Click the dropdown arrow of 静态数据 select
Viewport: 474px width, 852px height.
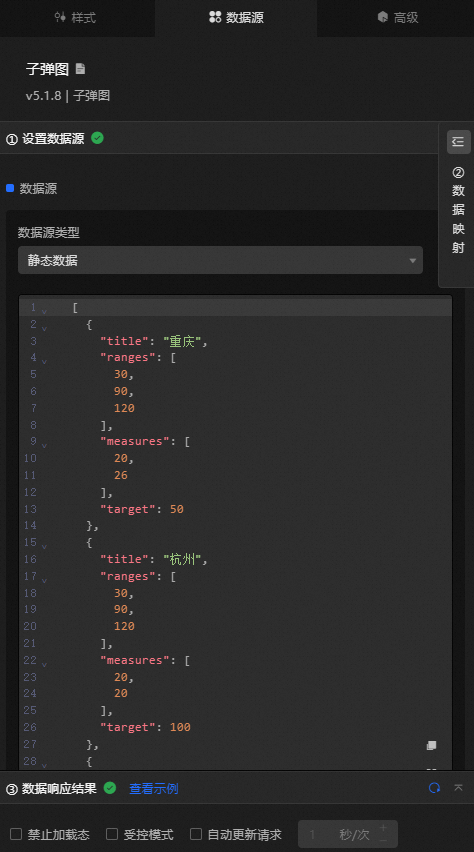click(x=413, y=261)
